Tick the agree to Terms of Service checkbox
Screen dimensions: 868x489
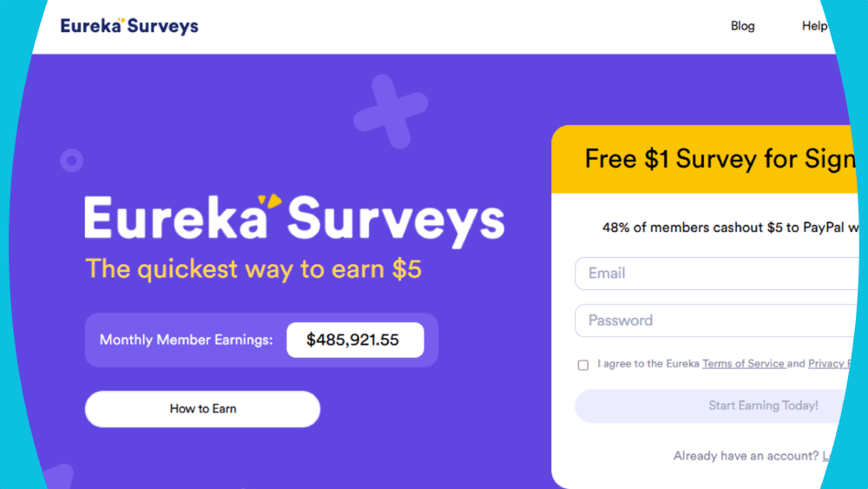(583, 365)
